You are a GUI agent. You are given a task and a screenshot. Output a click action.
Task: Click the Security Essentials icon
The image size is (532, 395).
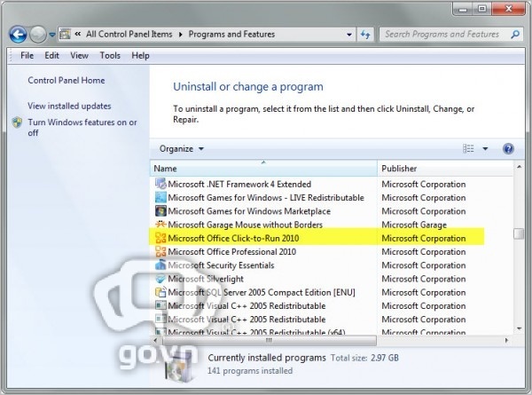[160, 265]
